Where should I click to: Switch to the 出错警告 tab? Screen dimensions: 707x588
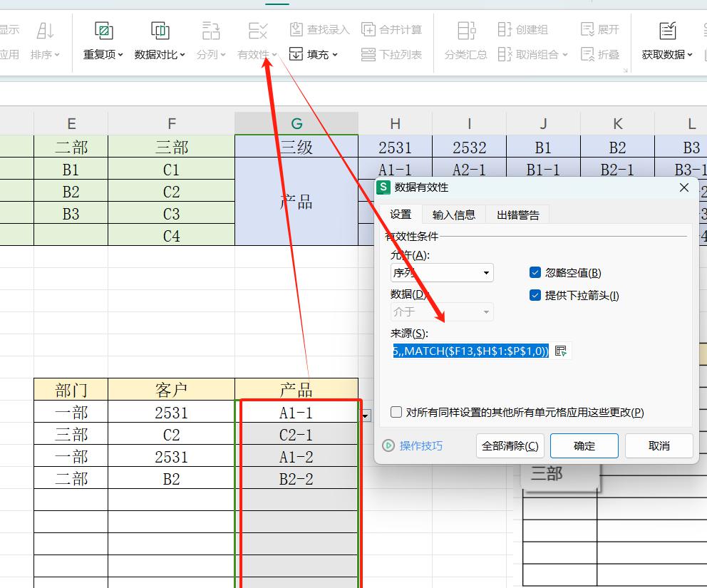(x=517, y=215)
